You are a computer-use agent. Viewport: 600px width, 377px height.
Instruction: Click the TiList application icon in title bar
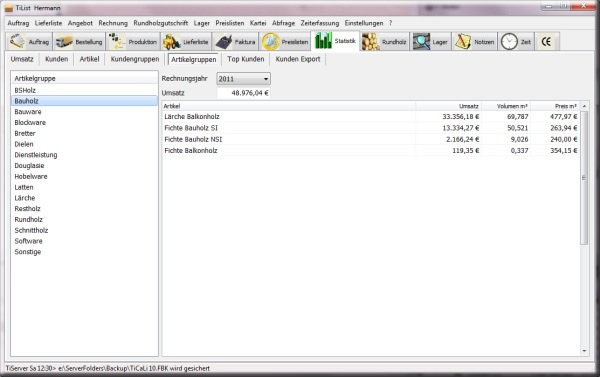point(8,8)
